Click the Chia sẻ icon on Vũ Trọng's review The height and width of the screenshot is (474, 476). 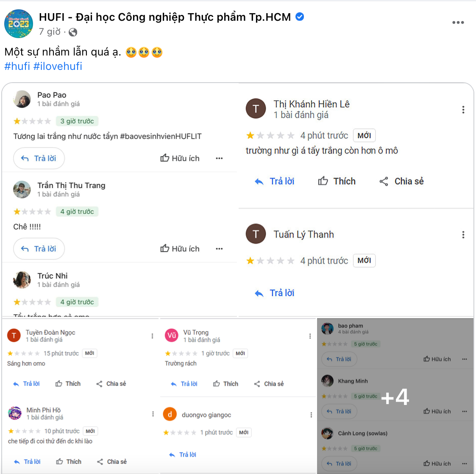pos(257,384)
